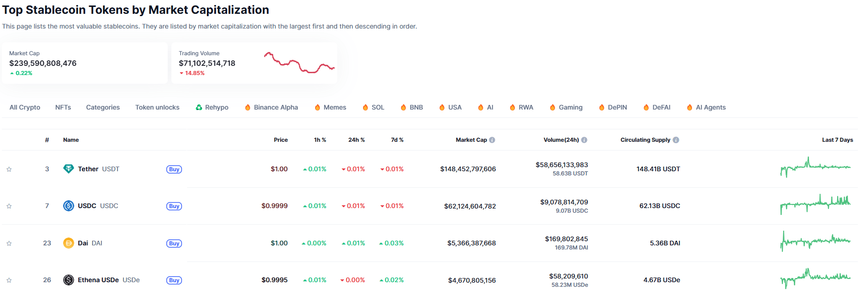Click the Buy button for Ethena USDe
The width and height of the screenshot is (868, 296).
click(174, 280)
